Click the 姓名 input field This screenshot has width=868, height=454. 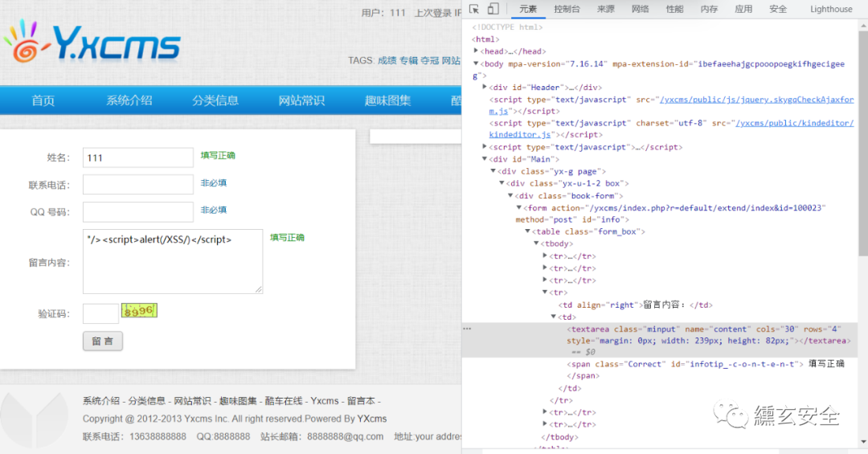138,157
